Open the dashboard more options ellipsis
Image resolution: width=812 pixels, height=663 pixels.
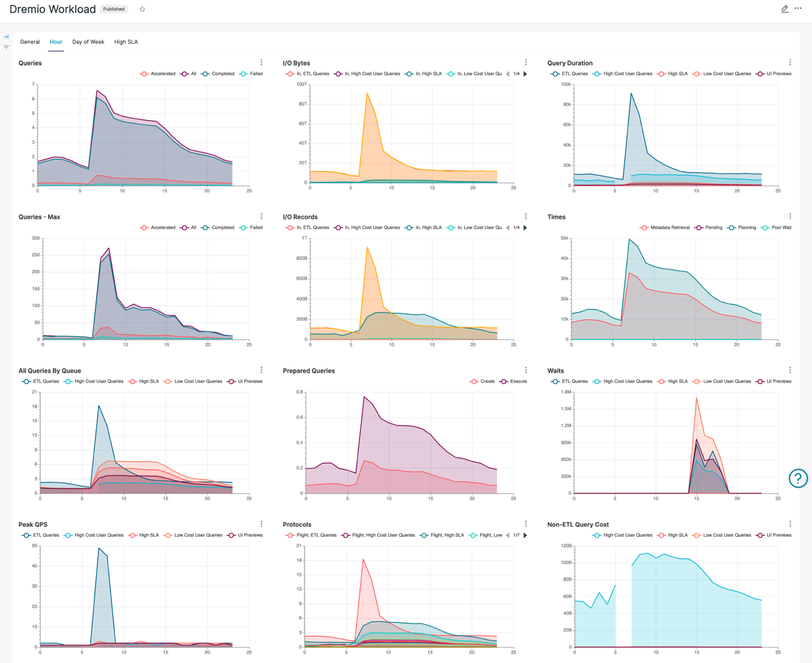click(798, 9)
